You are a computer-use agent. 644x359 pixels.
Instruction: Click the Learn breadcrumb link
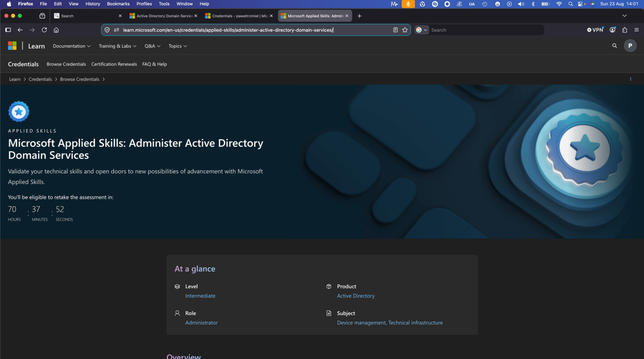[x=15, y=79]
